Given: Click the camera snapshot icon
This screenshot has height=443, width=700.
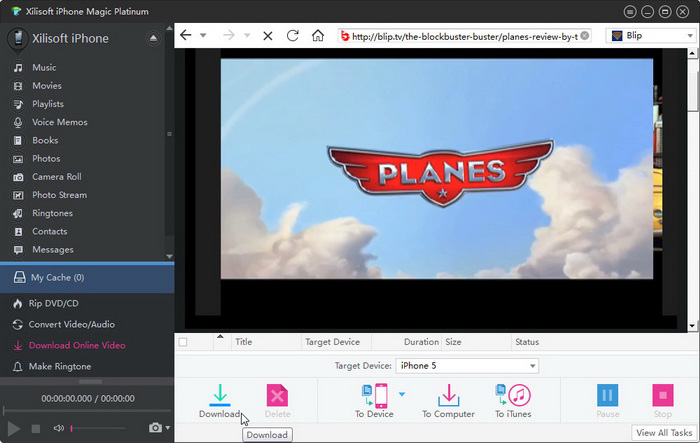Looking at the screenshot, I should tap(155, 428).
